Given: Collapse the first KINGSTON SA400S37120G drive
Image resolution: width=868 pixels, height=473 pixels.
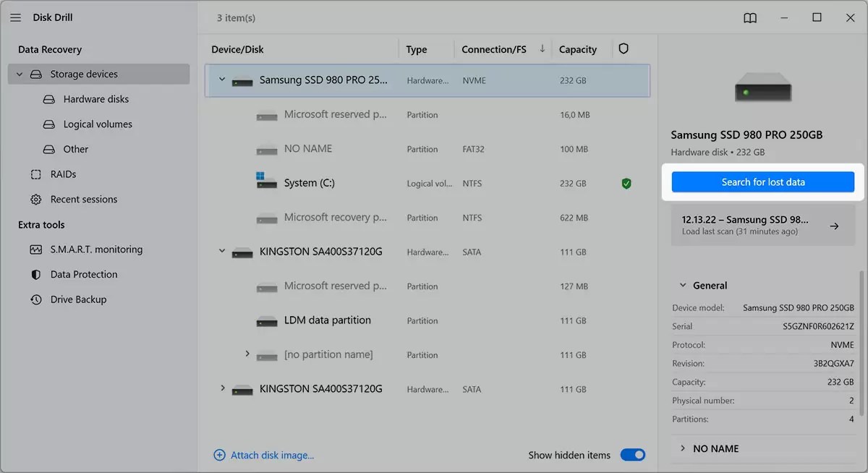Looking at the screenshot, I should pos(222,251).
